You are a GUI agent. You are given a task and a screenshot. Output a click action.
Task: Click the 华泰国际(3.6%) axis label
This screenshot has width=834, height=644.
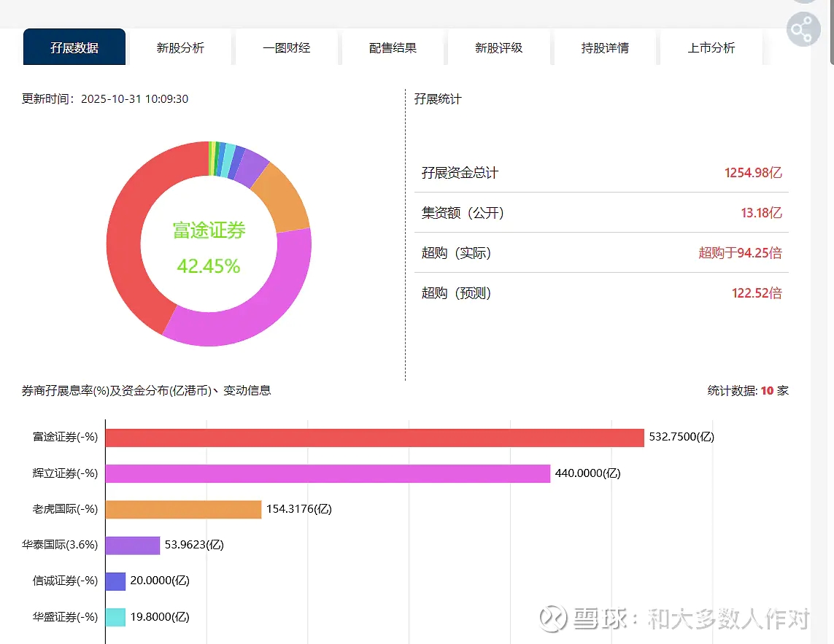pyautogui.click(x=60, y=545)
